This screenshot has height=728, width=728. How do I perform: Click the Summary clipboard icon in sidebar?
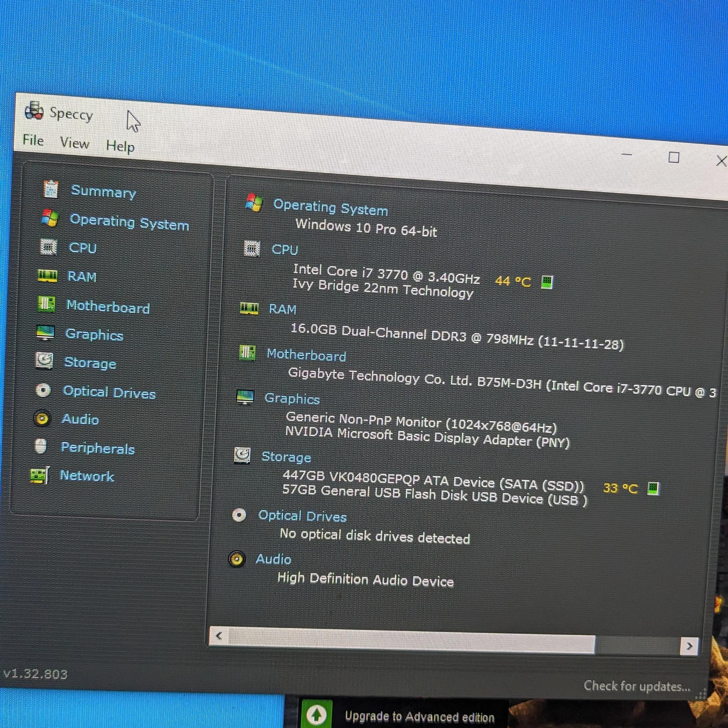tap(50, 189)
